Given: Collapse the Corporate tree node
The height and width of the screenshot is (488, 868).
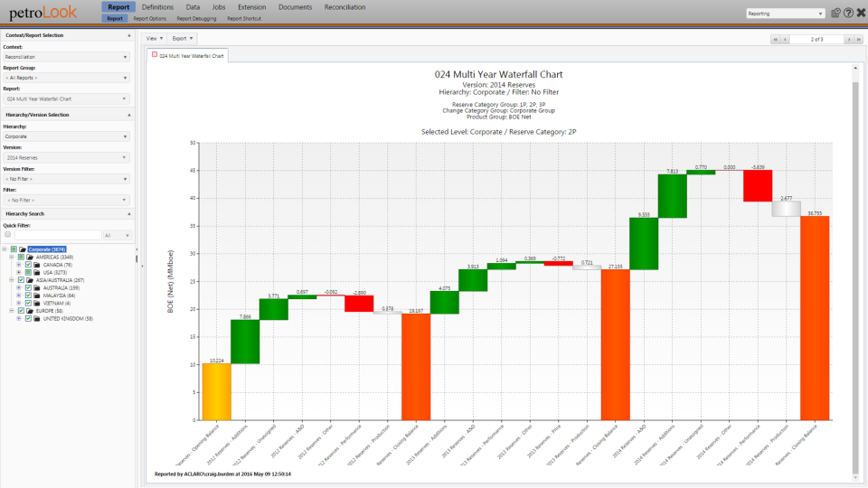Looking at the screenshot, I should pos(5,249).
